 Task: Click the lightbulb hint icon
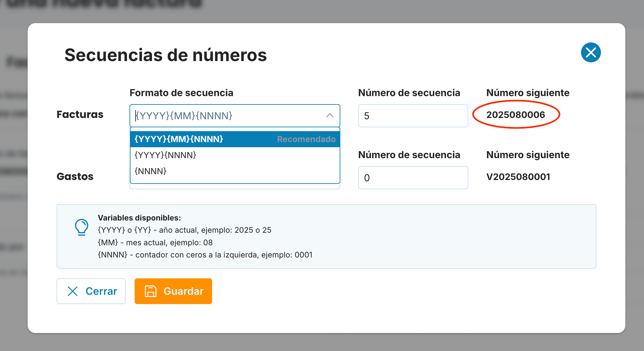pyautogui.click(x=82, y=227)
